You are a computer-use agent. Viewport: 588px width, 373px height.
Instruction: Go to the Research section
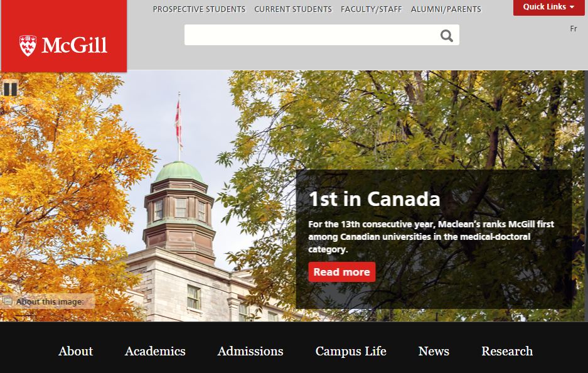coord(507,351)
